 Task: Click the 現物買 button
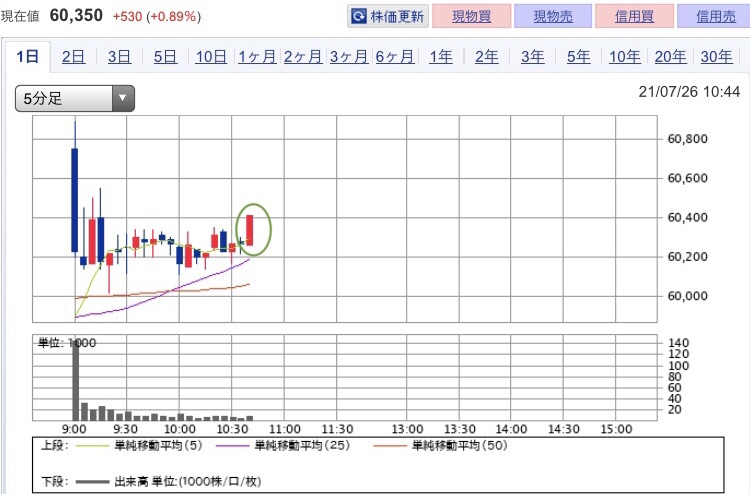point(472,16)
